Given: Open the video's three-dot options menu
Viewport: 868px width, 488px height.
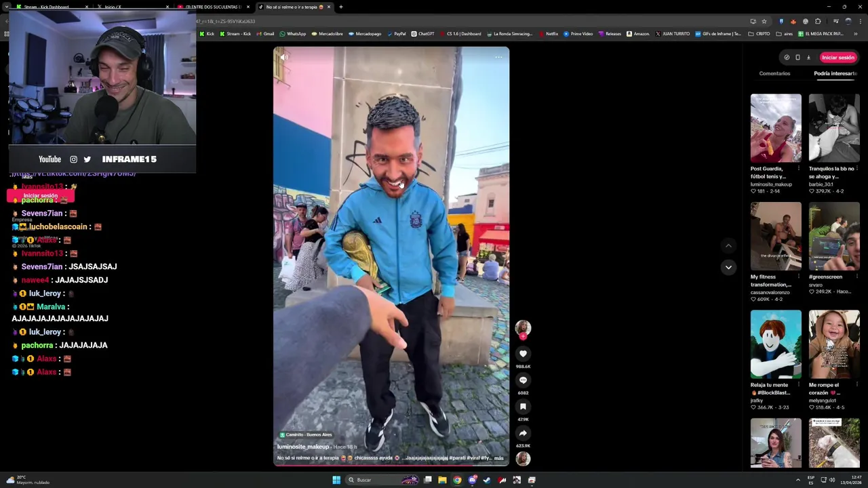Looking at the screenshot, I should click(x=498, y=57).
